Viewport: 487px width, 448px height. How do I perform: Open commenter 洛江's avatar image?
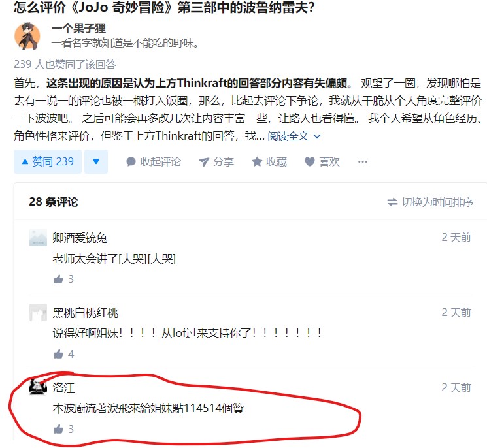coord(38,387)
